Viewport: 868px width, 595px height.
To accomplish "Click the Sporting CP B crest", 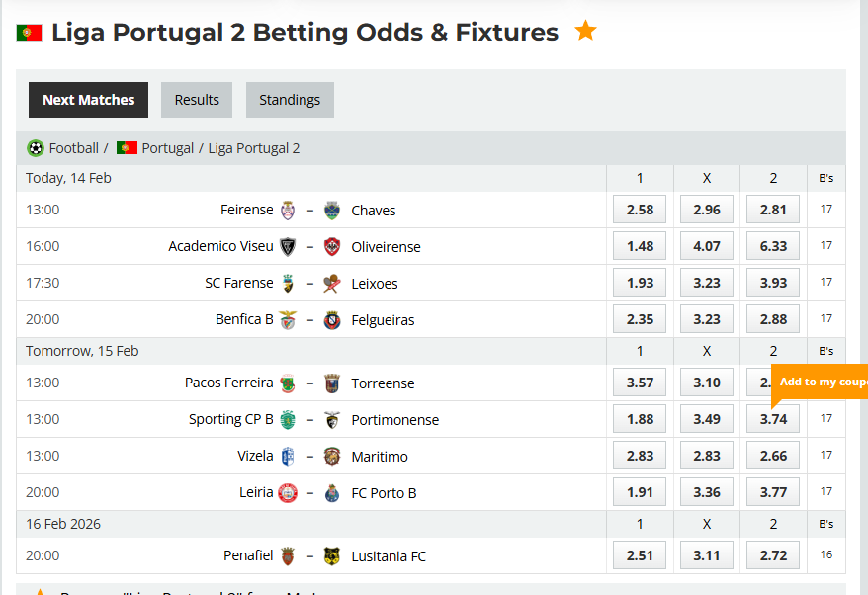I will click(x=288, y=419).
